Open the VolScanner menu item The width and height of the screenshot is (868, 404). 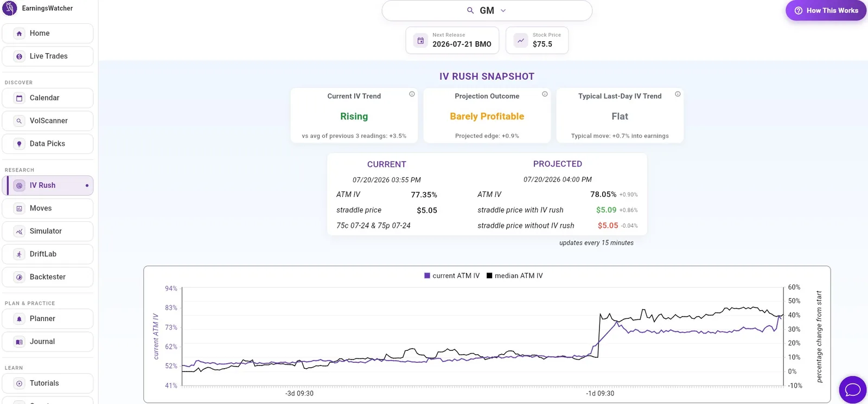(48, 121)
